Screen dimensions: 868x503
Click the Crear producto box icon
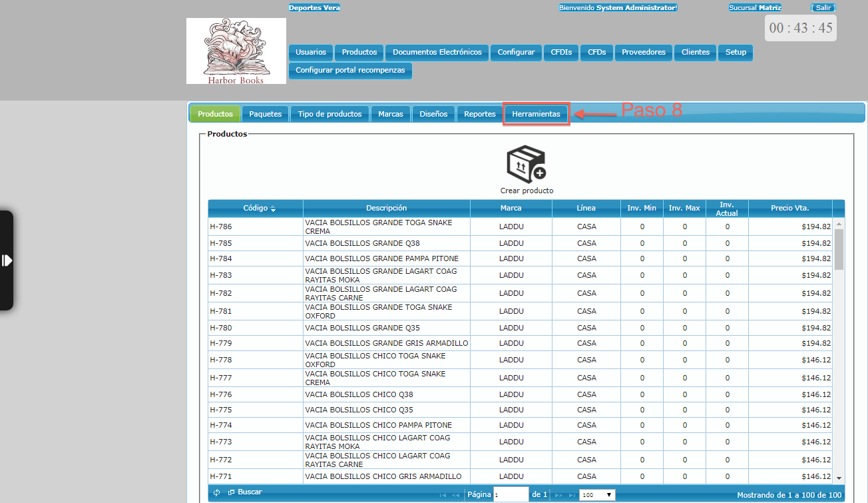(x=526, y=165)
